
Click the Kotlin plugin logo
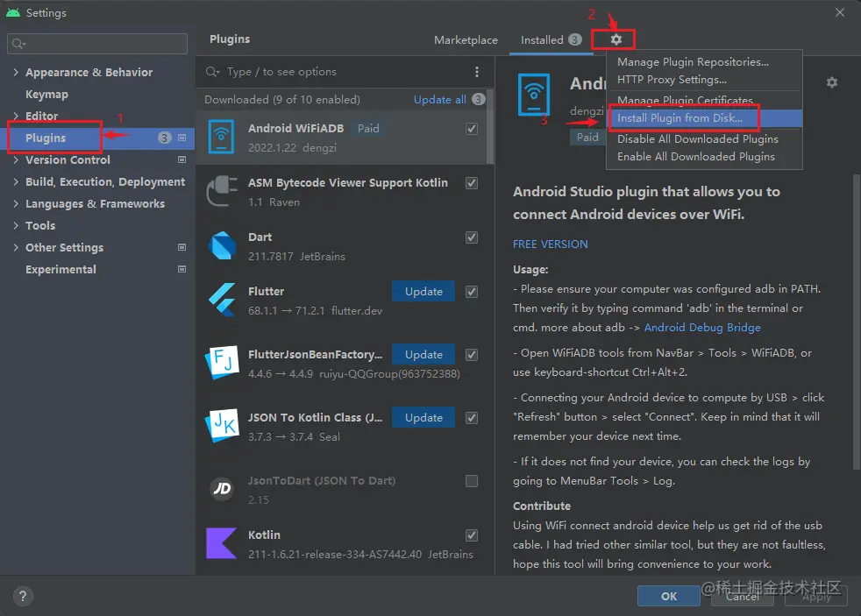[x=221, y=543]
